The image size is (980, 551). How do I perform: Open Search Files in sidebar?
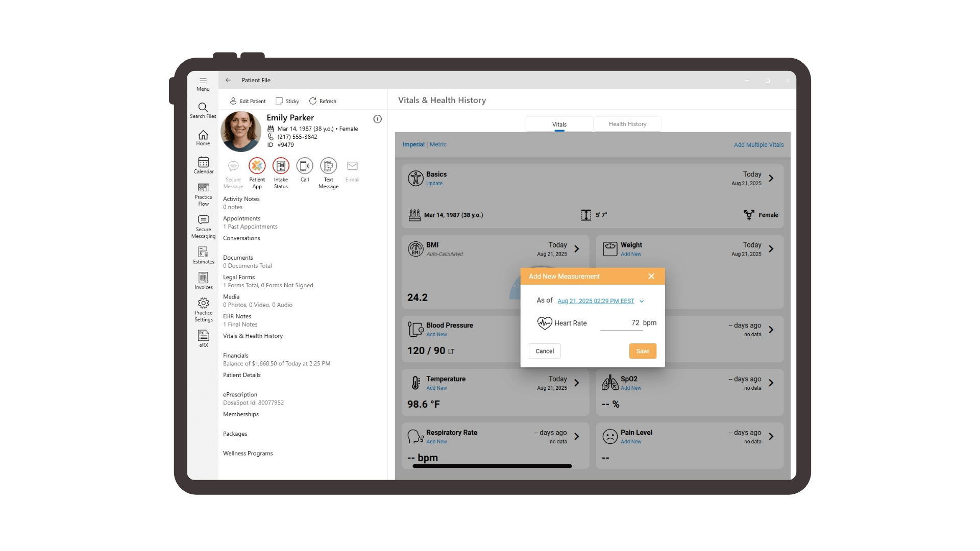203,110
